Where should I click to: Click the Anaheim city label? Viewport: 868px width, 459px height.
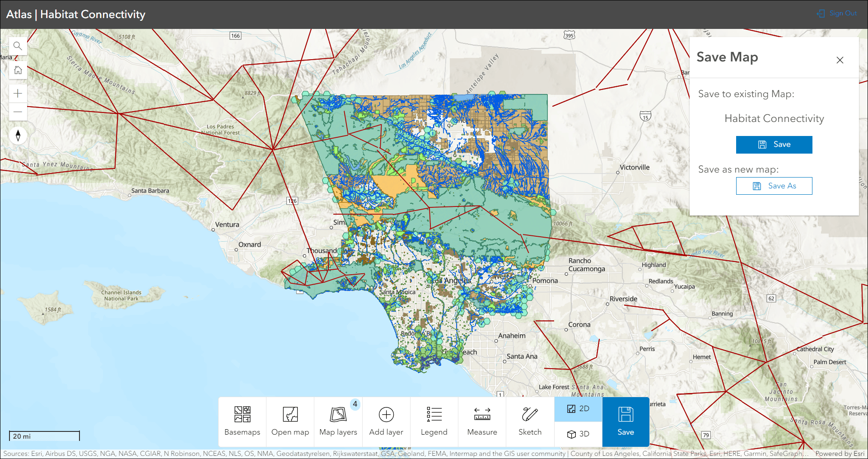point(512,336)
